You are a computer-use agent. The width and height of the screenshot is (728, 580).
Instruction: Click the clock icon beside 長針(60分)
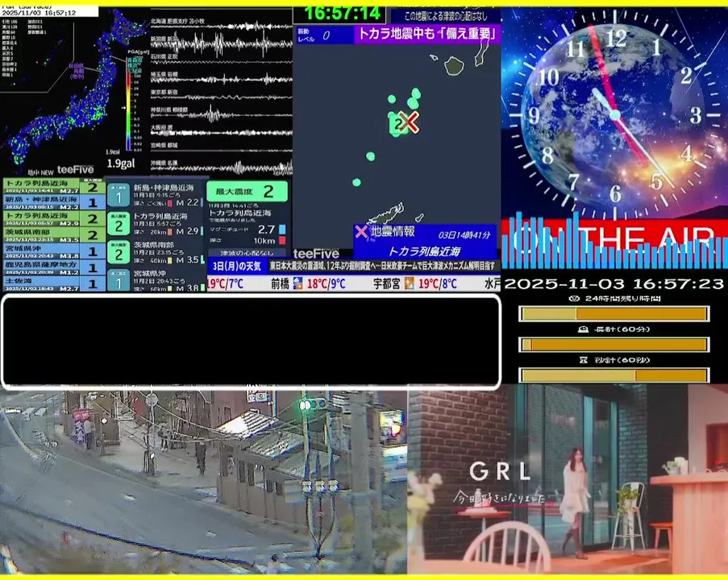pyautogui.click(x=583, y=329)
